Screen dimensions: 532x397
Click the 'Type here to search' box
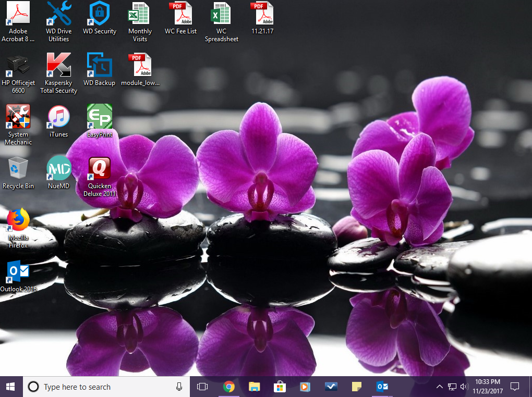(106, 387)
